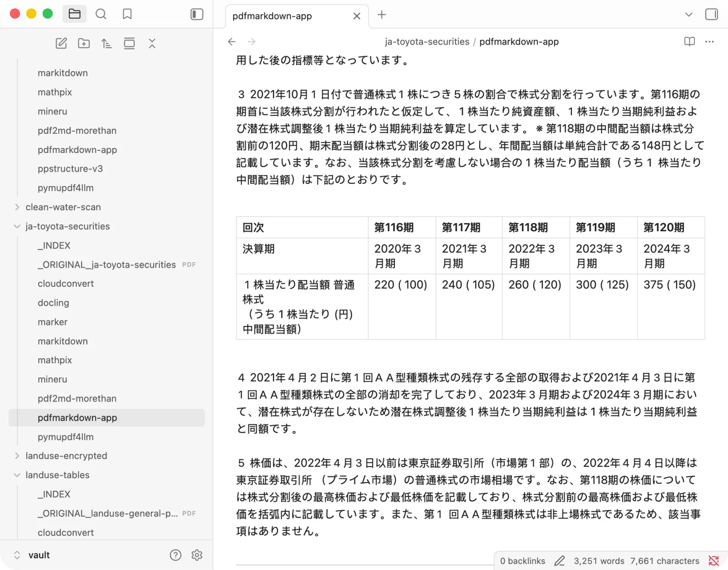Close the pdfmarkdown-app tab
This screenshot has width=728, height=570.
[x=357, y=16]
